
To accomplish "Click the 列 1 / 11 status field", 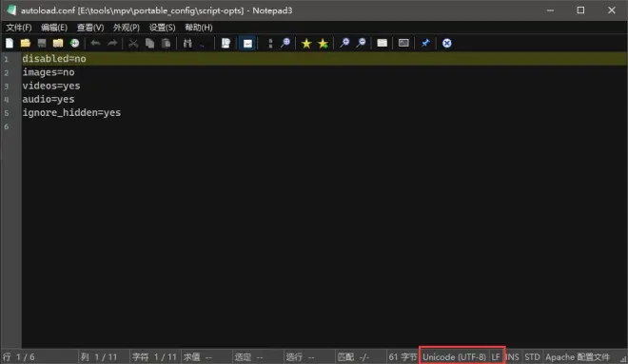I will coord(104,356).
